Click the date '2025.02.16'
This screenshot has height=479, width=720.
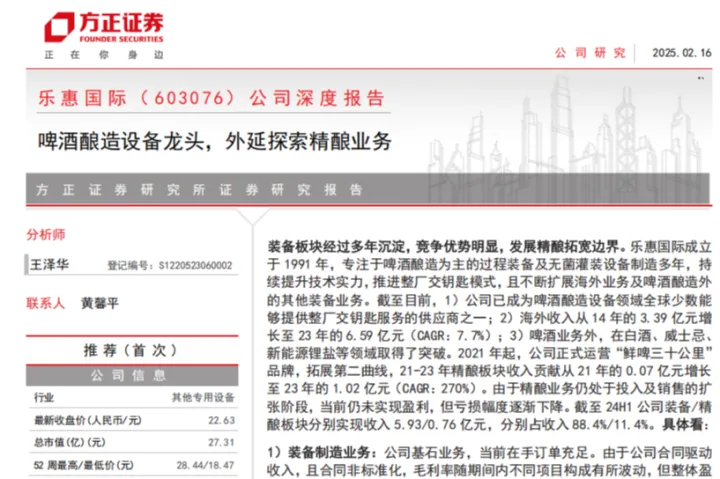[682, 53]
